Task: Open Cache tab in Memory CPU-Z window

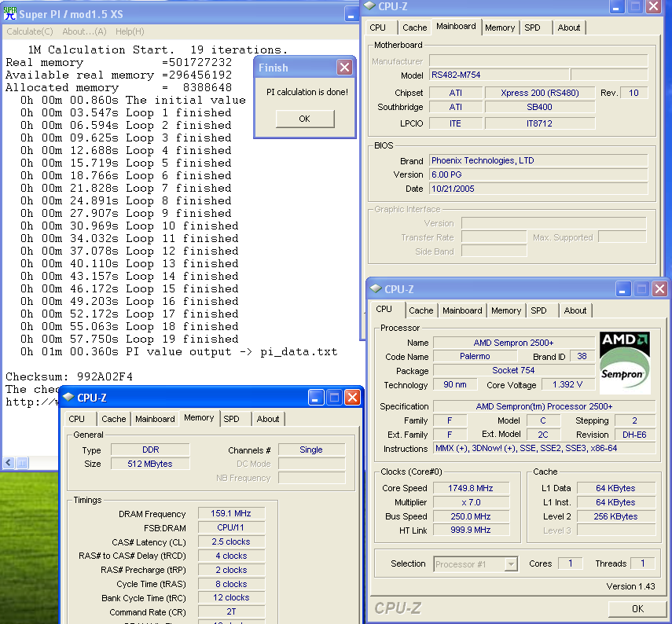Action: (113, 419)
